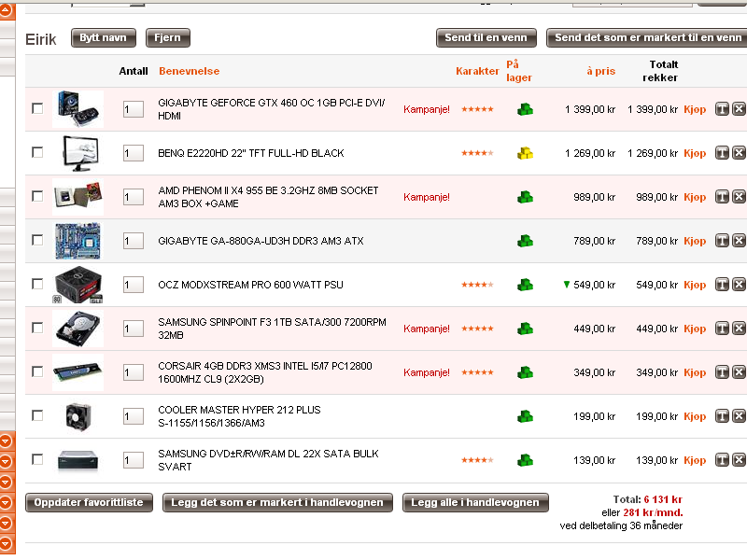
Task: Sort list by à pris column
Action: 600,71
